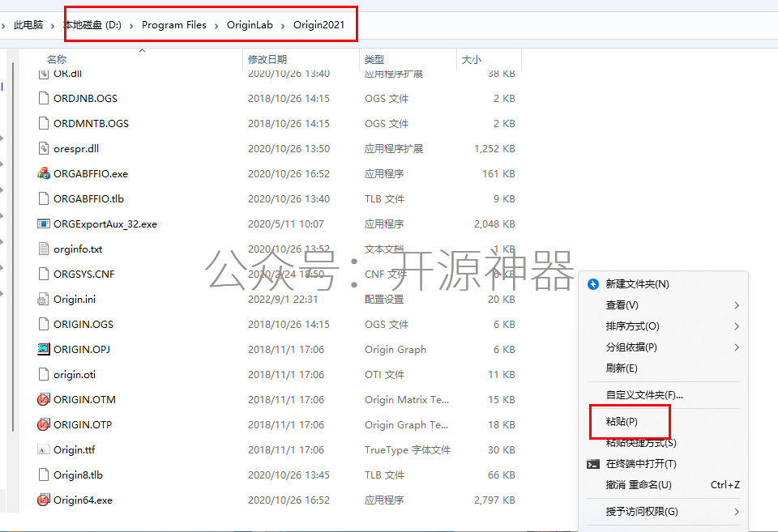778x532 pixels.
Task: Expand the 分组依据(P) submenu arrow
Action: tap(737, 347)
